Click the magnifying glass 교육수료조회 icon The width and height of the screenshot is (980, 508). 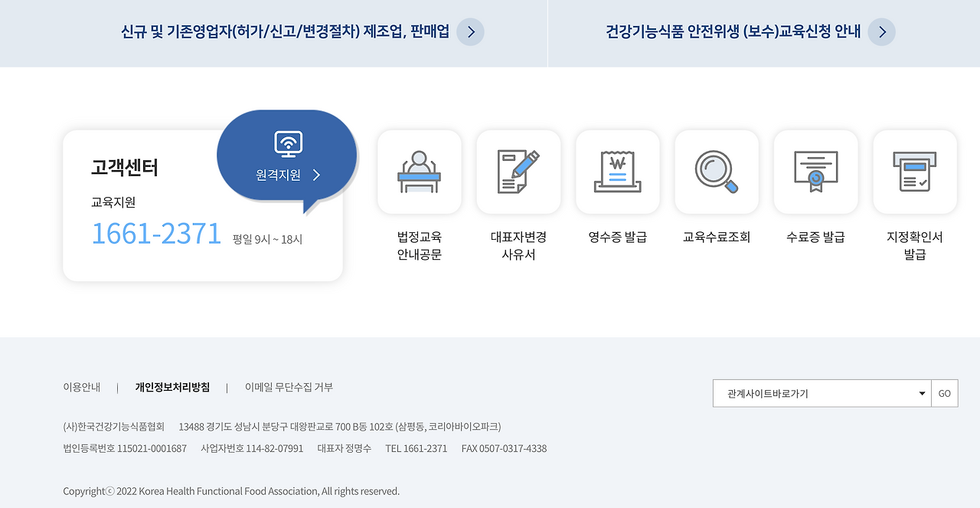(717, 172)
